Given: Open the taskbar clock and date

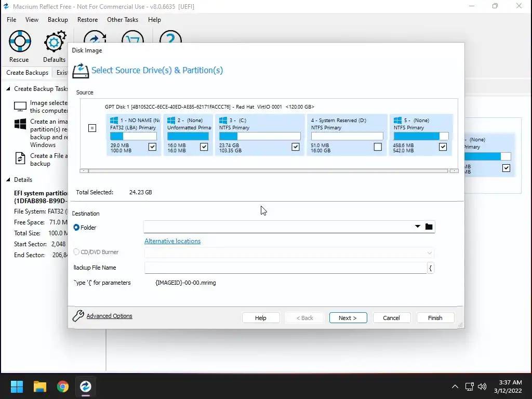Looking at the screenshot, I should tap(508, 387).
